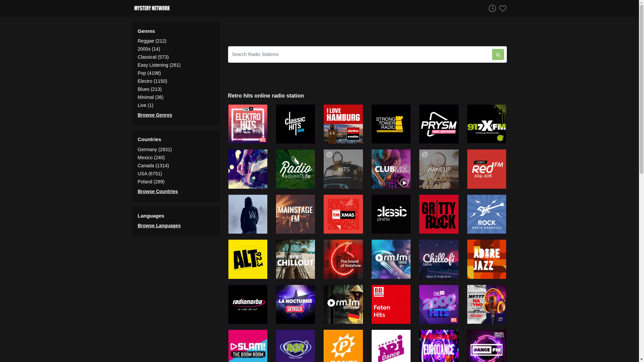Viewport: 644px width, 362px height.
Task: Open Classic Hits 109 station
Action: pyautogui.click(x=296, y=124)
